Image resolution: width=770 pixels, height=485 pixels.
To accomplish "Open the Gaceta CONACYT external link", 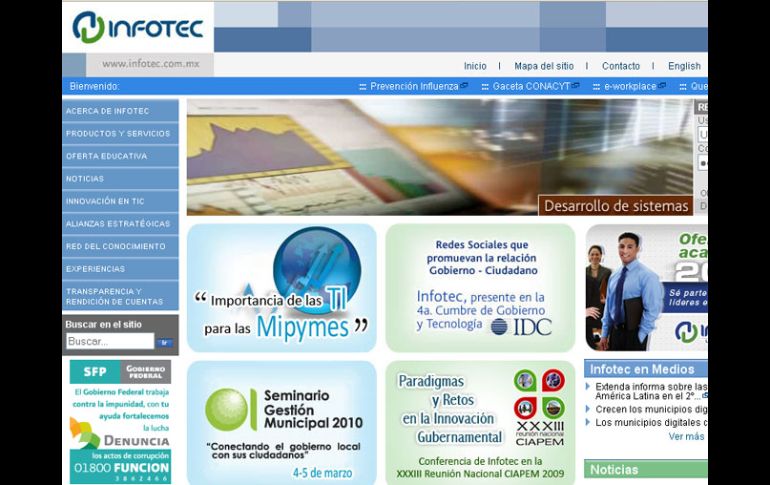I will pyautogui.click(x=535, y=86).
